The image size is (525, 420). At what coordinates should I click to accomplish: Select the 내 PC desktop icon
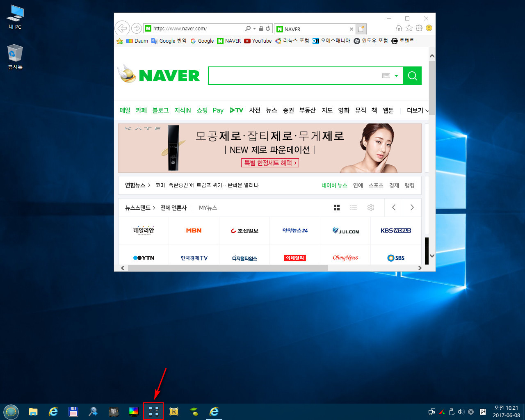(15, 17)
